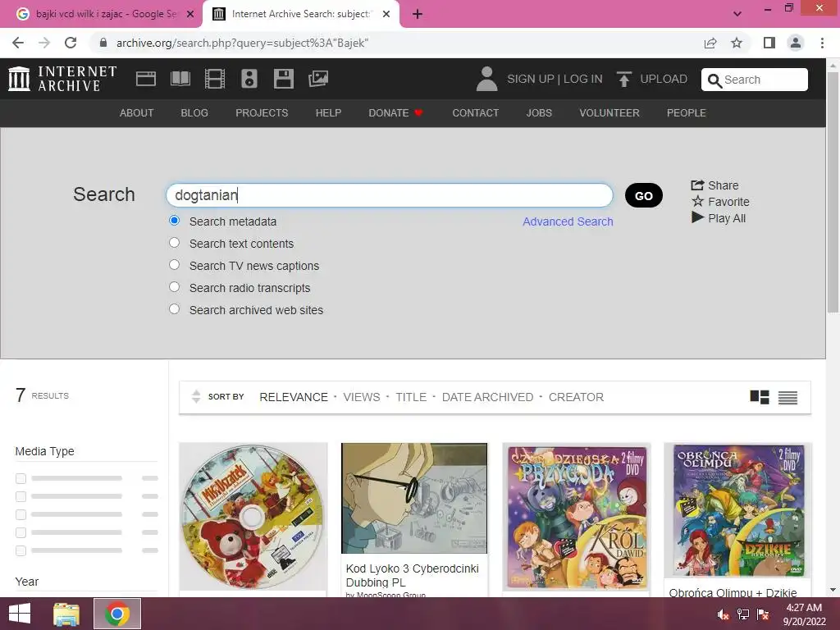Open the Obrońca Olimpu DVD cover thumbnail

738,510
